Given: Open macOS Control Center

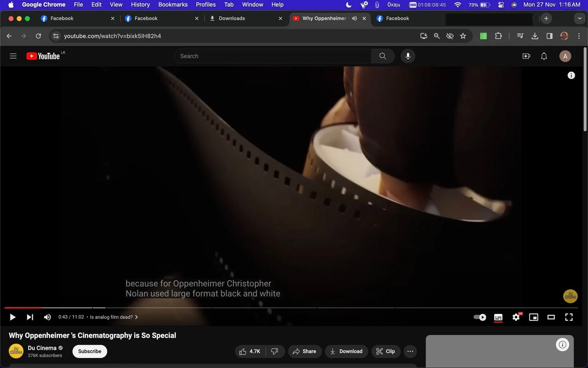Looking at the screenshot, I should [x=501, y=5].
